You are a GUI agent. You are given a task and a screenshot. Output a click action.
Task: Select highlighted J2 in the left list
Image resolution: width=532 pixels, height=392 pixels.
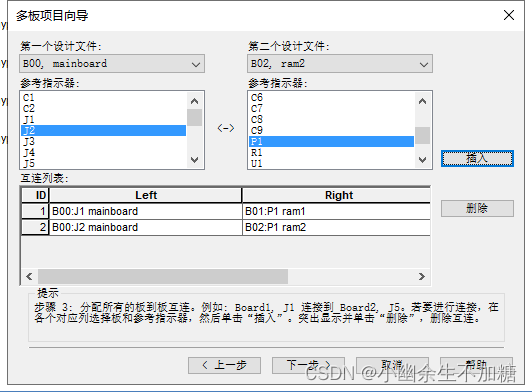click(x=103, y=130)
